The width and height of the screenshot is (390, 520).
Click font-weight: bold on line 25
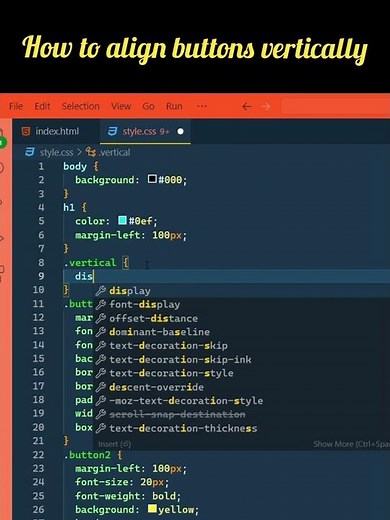pos(128,496)
